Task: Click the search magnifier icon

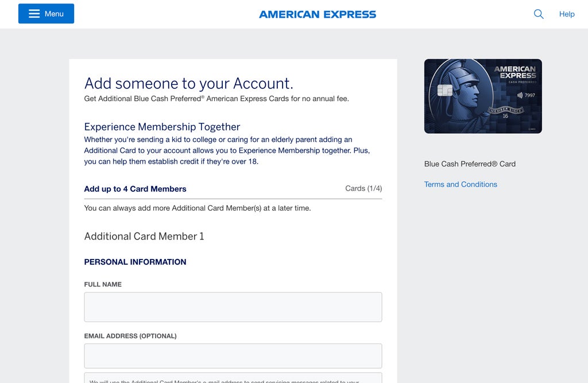Action: point(539,14)
